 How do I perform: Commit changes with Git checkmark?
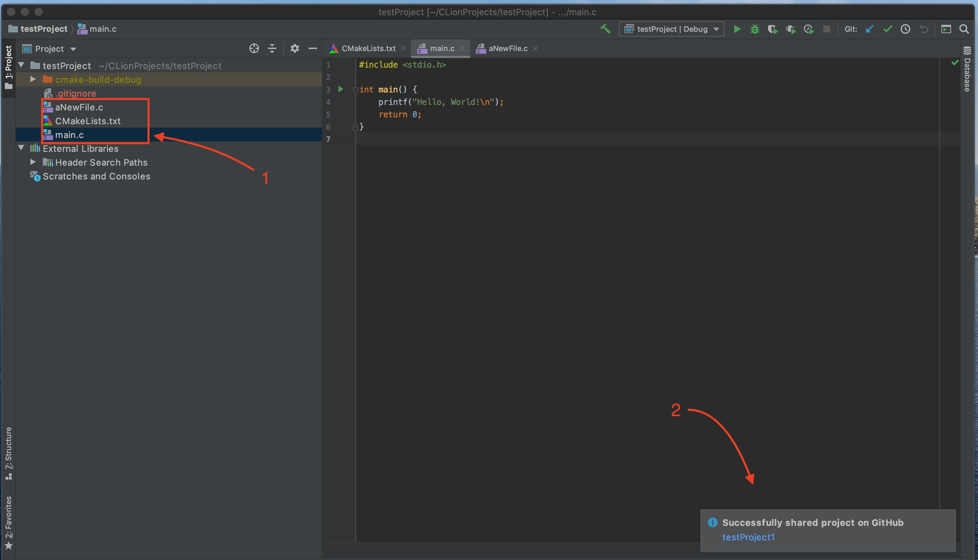point(888,29)
